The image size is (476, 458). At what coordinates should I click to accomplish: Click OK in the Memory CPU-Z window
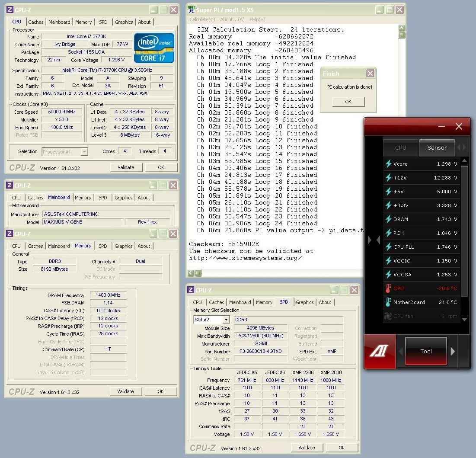[x=160, y=391]
